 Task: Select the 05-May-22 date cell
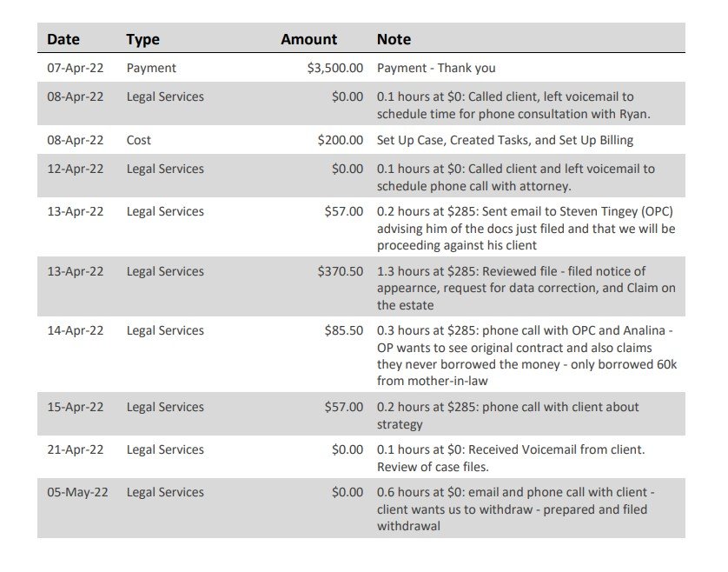tap(77, 493)
